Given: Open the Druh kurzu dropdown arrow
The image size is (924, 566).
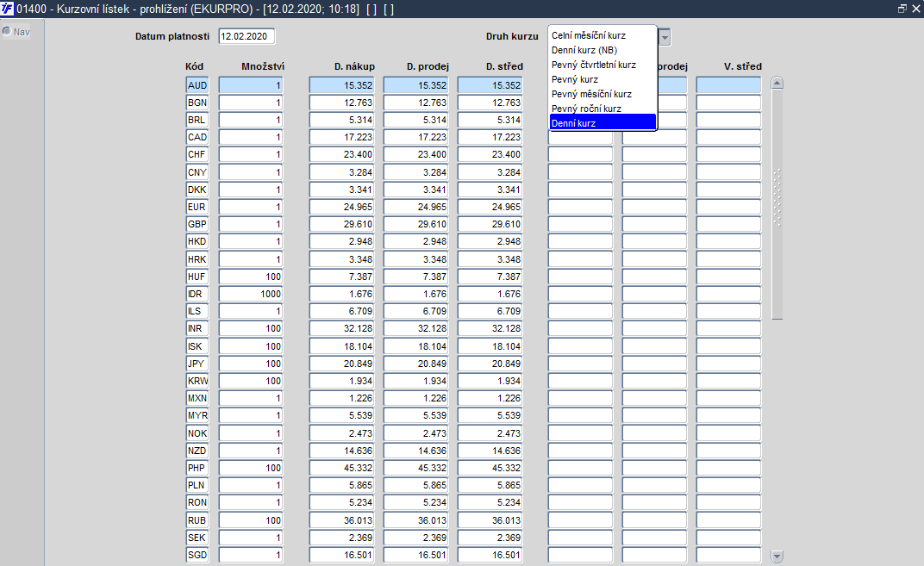Looking at the screenshot, I should 665,37.
